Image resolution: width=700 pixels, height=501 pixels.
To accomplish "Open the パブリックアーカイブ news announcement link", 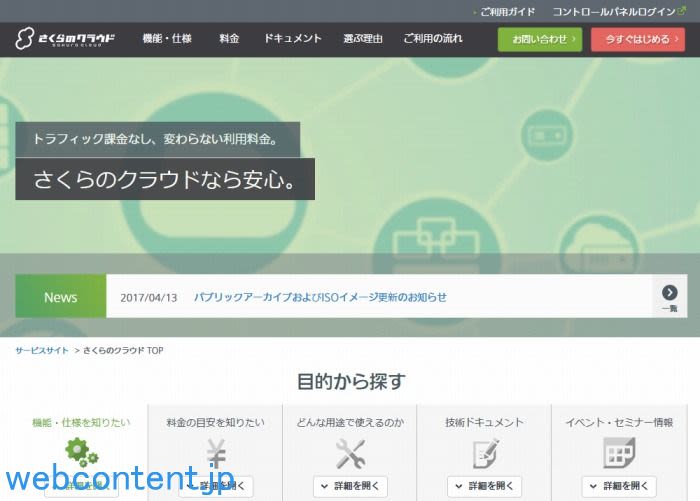I will pyautogui.click(x=320, y=297).
